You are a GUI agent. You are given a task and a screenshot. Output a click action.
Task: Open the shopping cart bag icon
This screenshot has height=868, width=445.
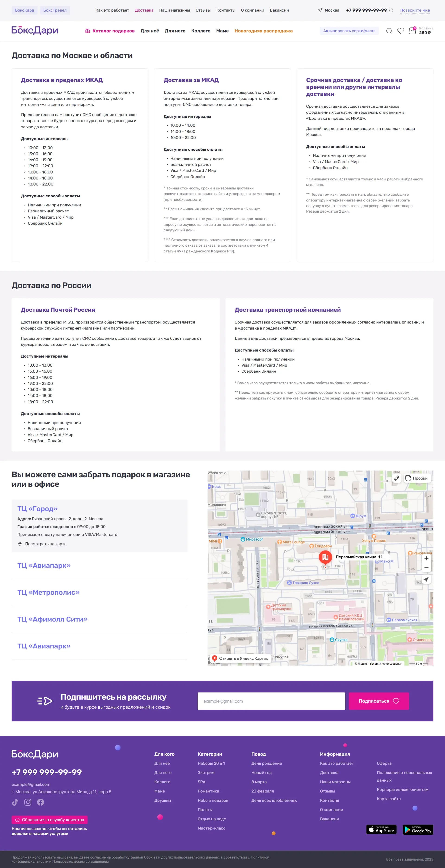click(412, 31)
